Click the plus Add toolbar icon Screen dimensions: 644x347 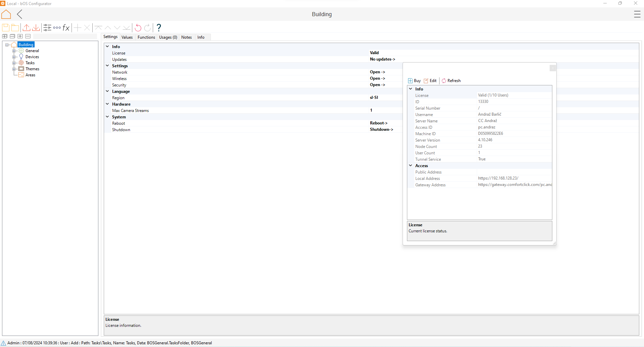coord(78,28)
